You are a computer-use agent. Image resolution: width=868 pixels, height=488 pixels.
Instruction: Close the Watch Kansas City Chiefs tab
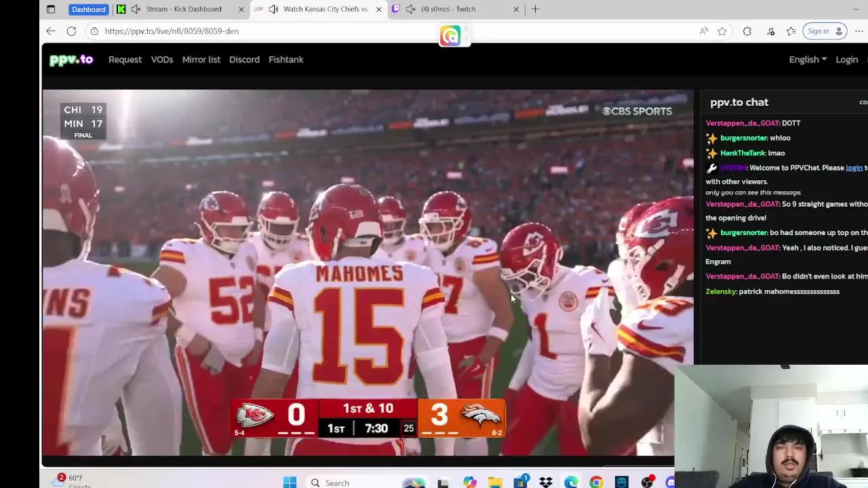point(379,9)
